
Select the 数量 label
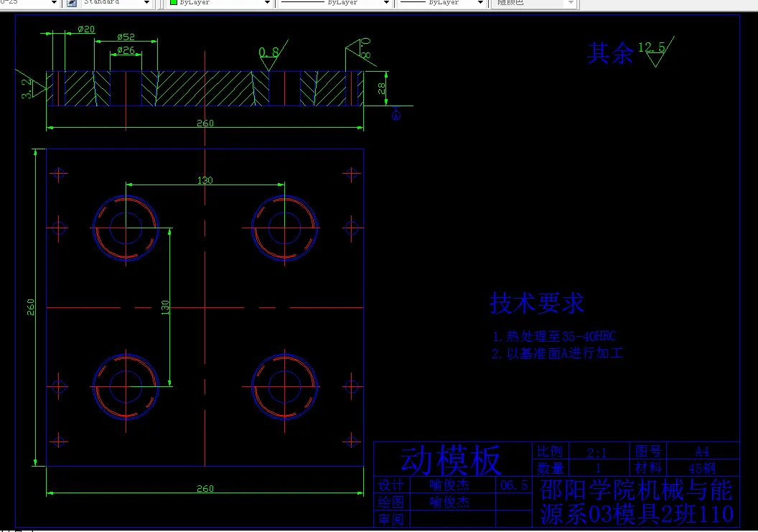point(550,468)
